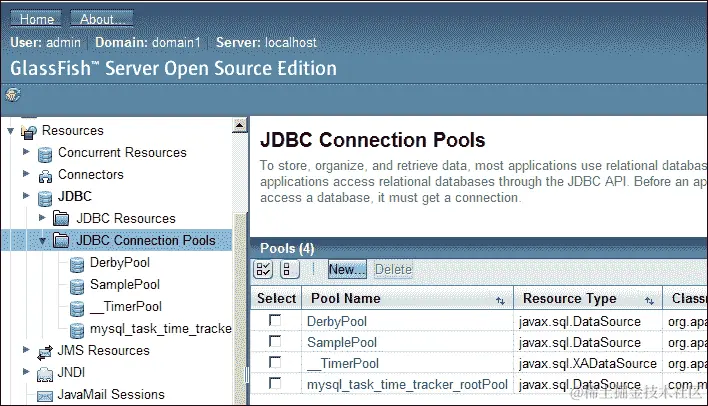Click the deselect all pools icon
Viewport: 708px width, 406px height.
click(x=289, y=270)
